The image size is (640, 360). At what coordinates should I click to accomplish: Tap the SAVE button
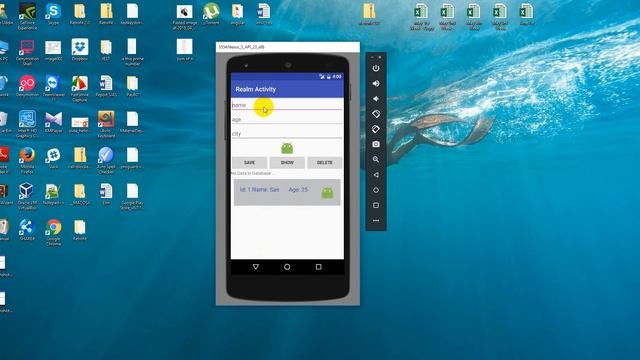click(x=249, y=162)
